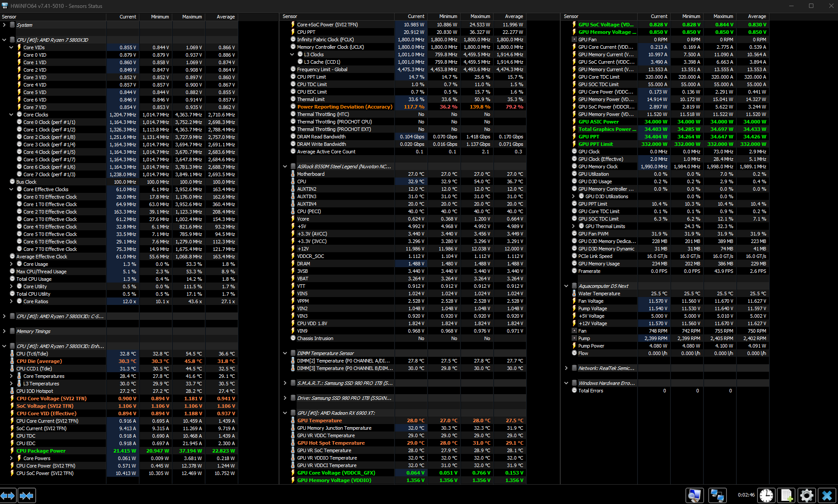This screenshot has width=838, height=504.
Task: Expand the GPU D3D Utilizations row
Action: pyautogui.click(x=573, y=196)
